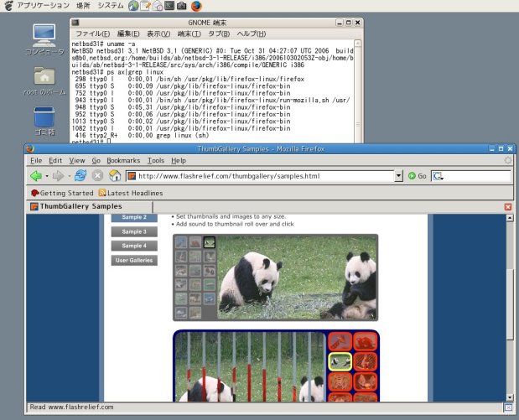Open root's Home folder desktop icon

point(44,81)
